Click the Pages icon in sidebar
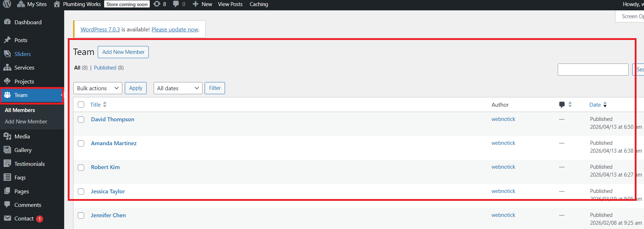Viewport: 644px width, 229px height. click(x=7, y=191)
